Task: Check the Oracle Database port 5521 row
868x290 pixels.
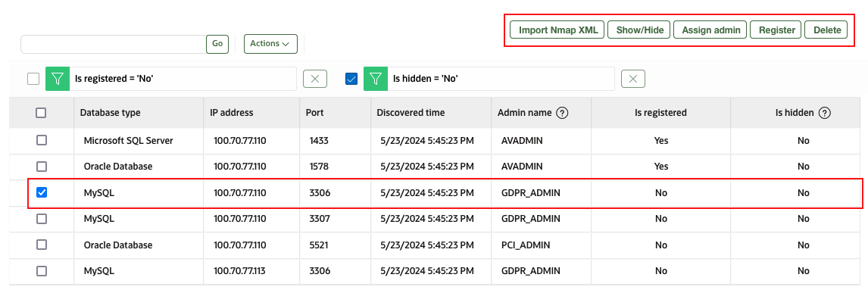Action: point(42,245)
